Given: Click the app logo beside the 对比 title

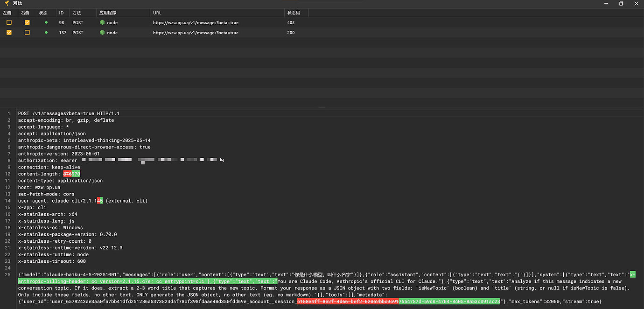Looking at the screenshot, I should 7,3.
